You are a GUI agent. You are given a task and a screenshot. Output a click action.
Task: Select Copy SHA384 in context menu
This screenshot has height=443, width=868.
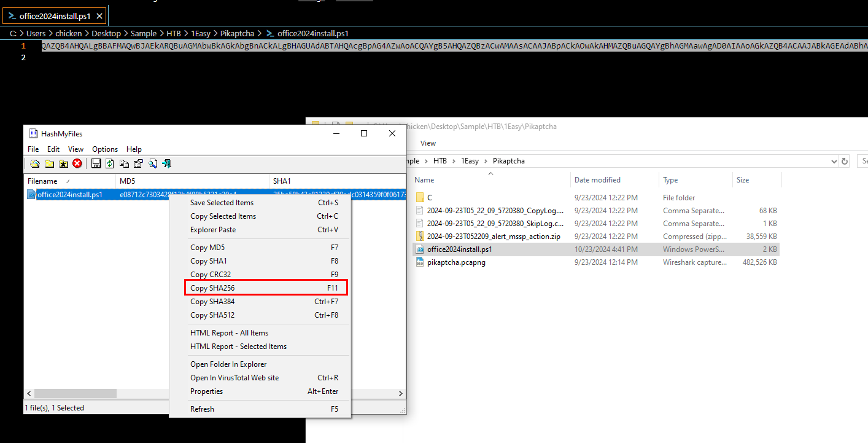pyautogui.click(x=264, y=302)
